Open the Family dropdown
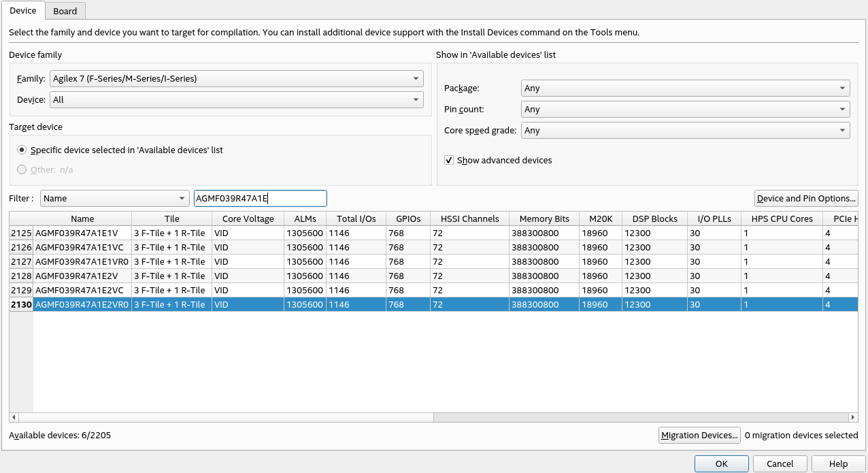This screenshot has width=868, height=473. 236,79
